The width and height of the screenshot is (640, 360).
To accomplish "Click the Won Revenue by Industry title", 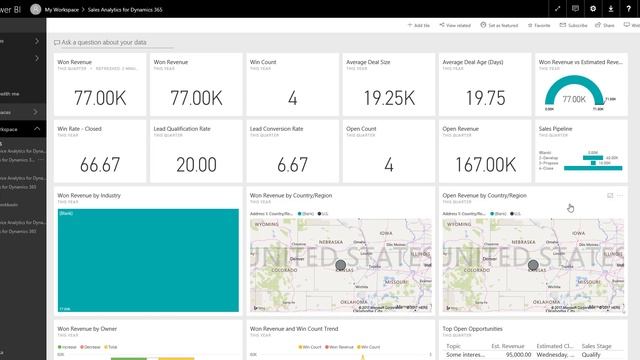I will (89, 196).
